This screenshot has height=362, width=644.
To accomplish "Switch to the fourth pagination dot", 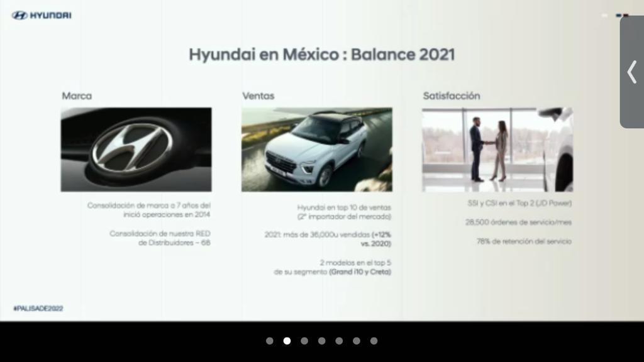I will [322, 341].
